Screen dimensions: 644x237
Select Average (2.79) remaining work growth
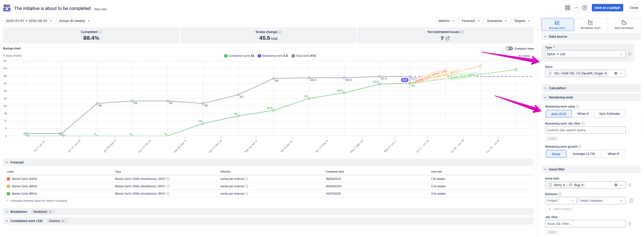click(x=584, y=154)
